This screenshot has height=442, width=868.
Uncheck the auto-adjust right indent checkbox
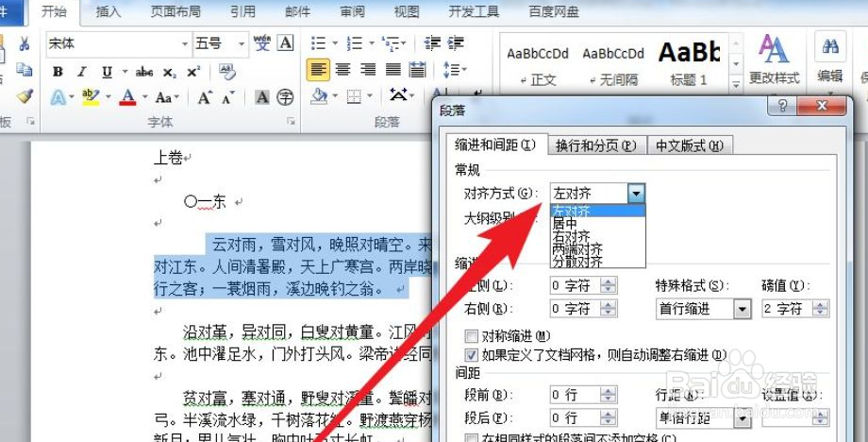coord(472,354)
